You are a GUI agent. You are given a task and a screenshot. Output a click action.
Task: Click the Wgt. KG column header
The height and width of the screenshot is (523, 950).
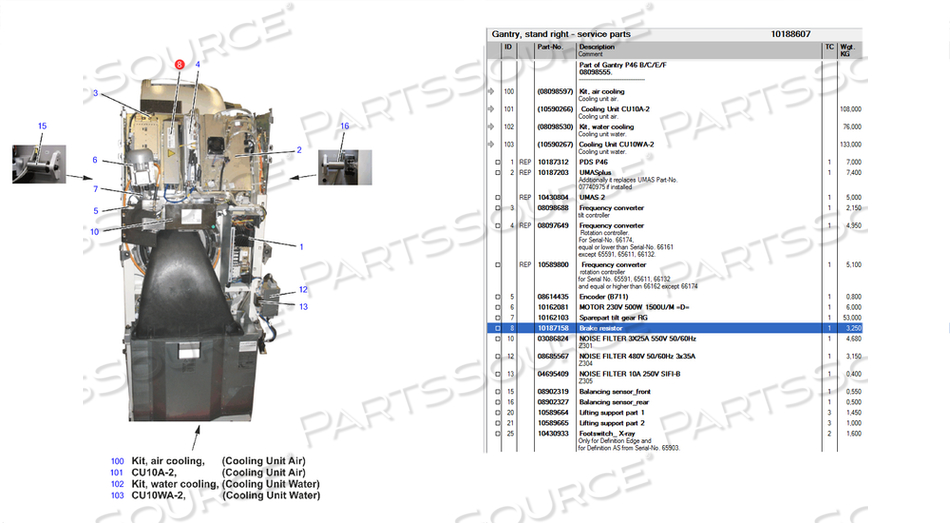[847, 50]
